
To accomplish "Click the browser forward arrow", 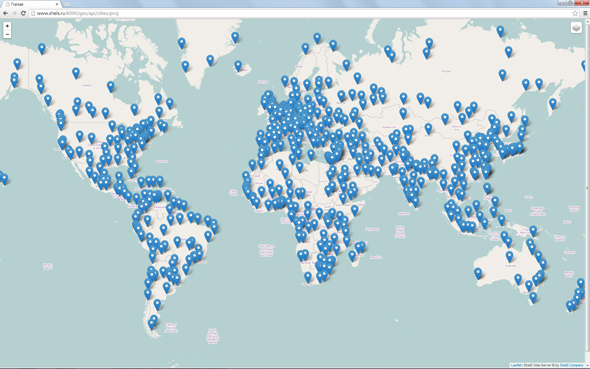I will tap(14, 13).
